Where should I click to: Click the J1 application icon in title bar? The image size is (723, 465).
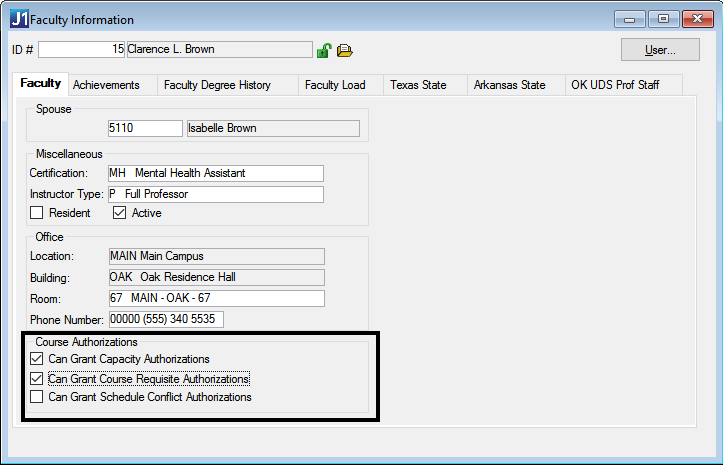coord(19,19)
